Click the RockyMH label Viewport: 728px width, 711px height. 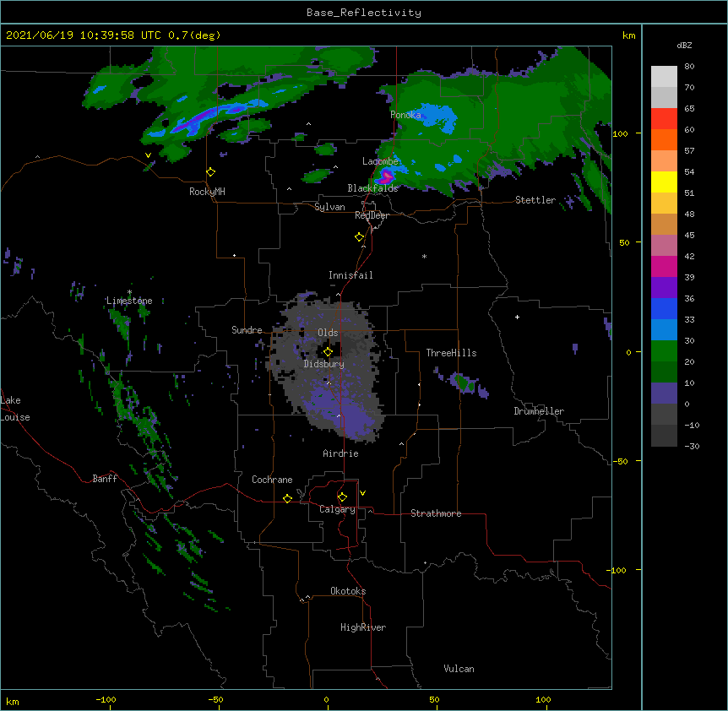click(x=207, y=192)
